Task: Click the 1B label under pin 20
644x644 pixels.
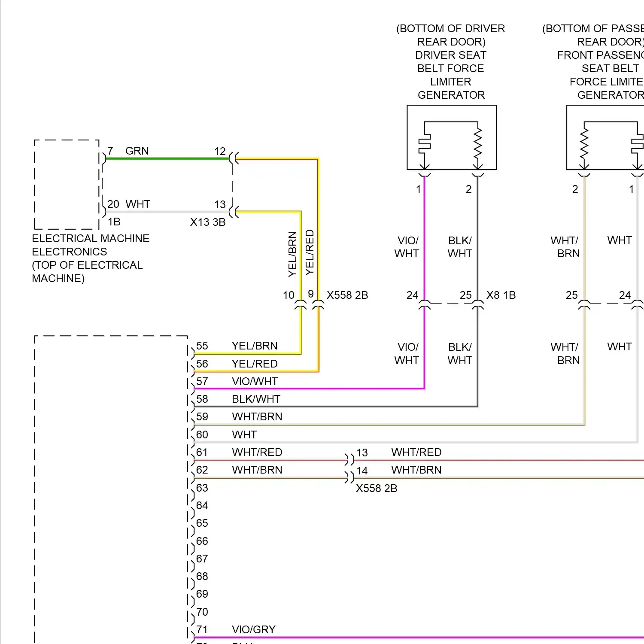Action: point(114,222)
